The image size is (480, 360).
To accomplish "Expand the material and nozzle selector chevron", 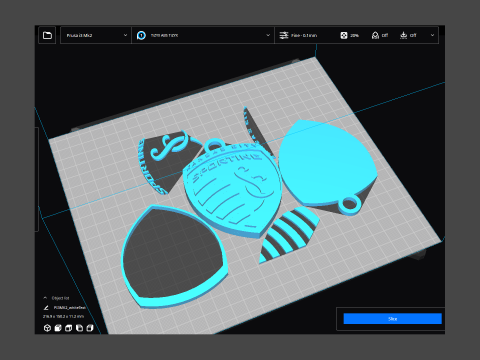I will click(x=268, y=35).
